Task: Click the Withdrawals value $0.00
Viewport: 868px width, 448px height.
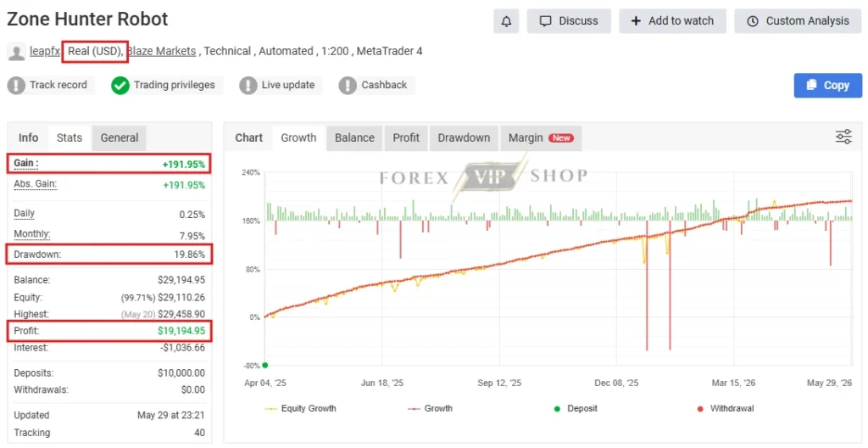Action: pos(192,389)
